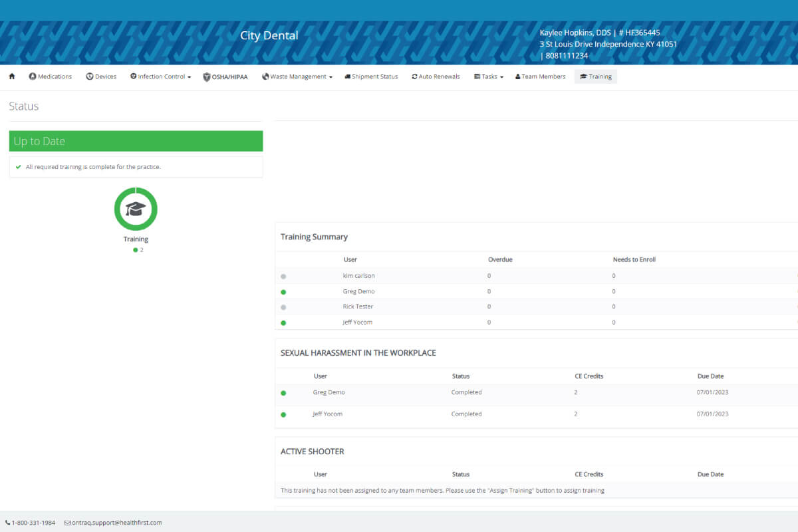Image resolution: width=798 pixels, height=532 pixels.
Task: Click the Auto Renewals refresh icon
Action: pyautogui.click(x=415, y=76)
